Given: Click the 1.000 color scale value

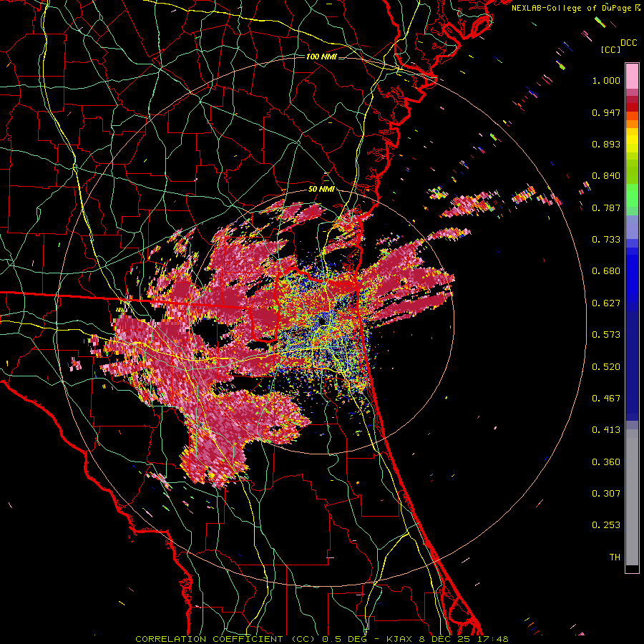Looking at the screenshot, I should 606,80.
